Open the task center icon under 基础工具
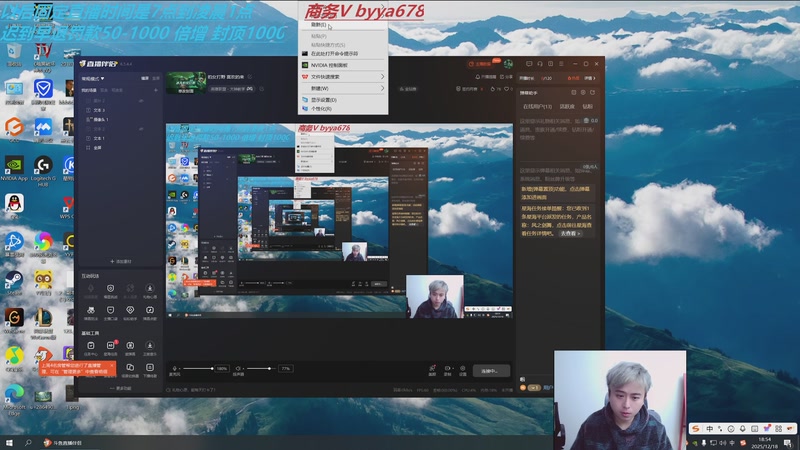 coord(91,346)
